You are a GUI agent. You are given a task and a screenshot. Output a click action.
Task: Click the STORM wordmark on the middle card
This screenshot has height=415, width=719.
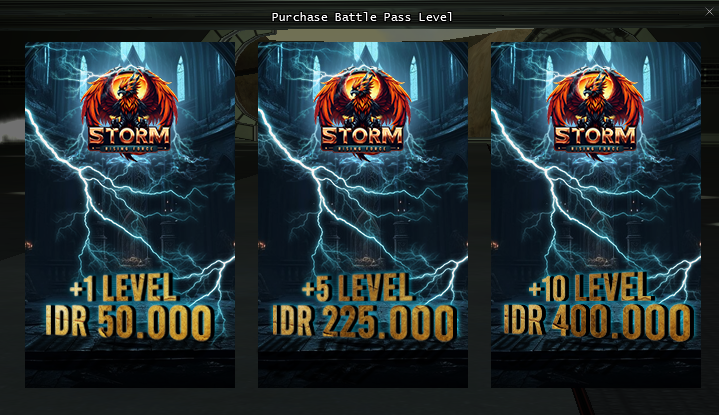coord(362,136)
